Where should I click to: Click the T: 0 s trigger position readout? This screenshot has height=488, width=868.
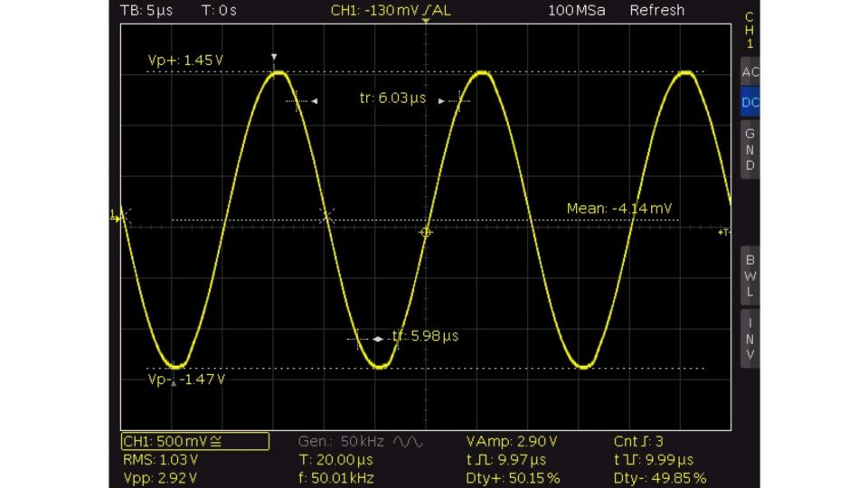tap(219, 11)
